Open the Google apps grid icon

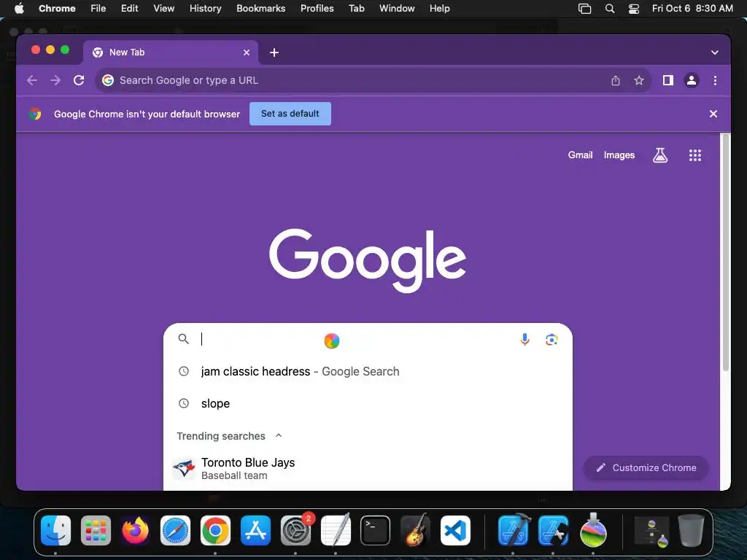(694, 155)
